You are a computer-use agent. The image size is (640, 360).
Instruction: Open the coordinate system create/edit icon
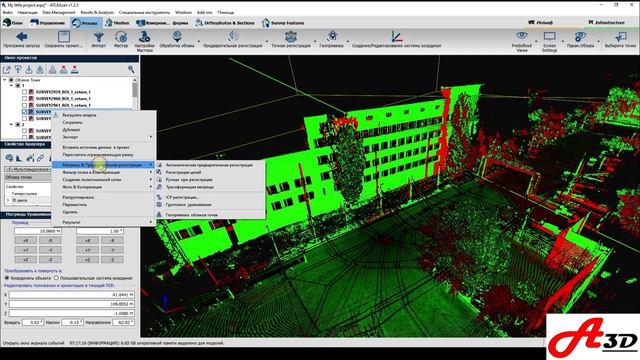[x=396, y=37]
